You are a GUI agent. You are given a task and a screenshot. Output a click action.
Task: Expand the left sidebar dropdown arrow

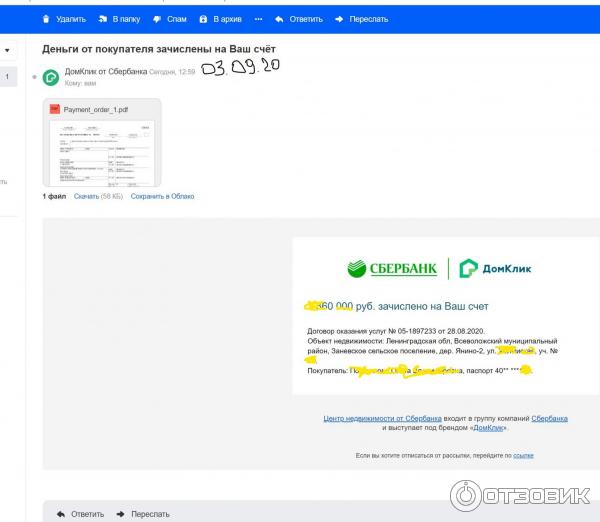8,49
